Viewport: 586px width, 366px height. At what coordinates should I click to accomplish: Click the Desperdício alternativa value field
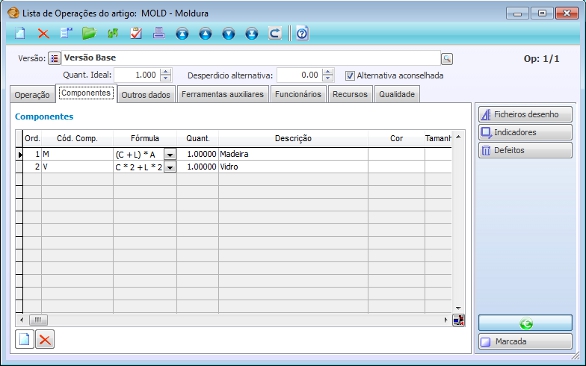(x=299, y=75)
